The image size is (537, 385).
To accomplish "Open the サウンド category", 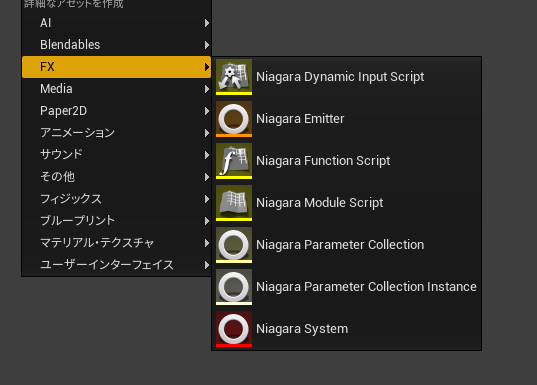I will click(x=116, y=155).
